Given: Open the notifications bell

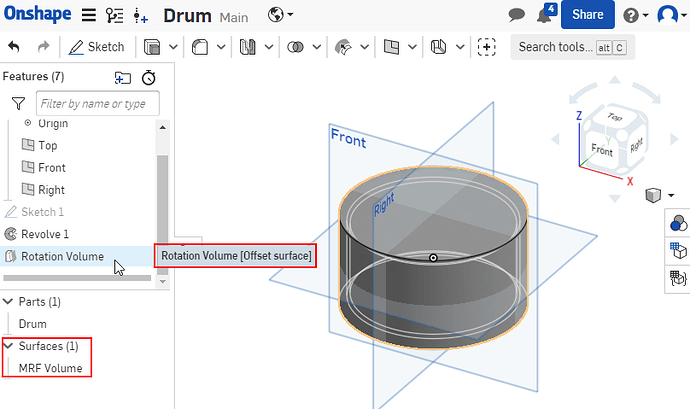Looking at the screenshot, I should tap(544, 15).
